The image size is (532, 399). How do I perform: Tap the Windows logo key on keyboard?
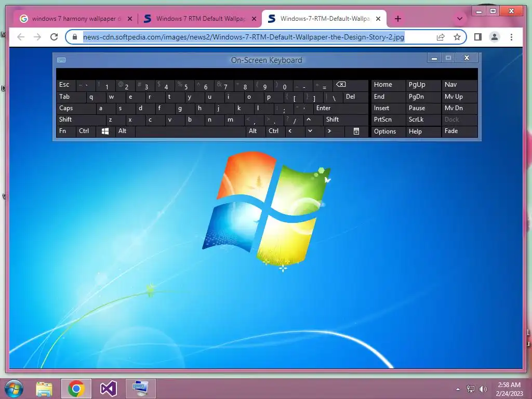105,131
